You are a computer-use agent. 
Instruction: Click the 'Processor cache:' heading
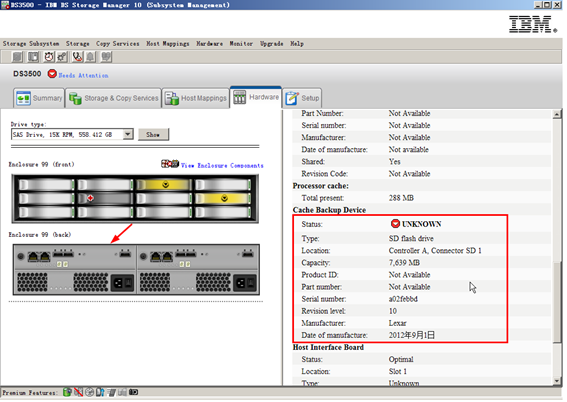pyautogui.click(x=320, y=186)
